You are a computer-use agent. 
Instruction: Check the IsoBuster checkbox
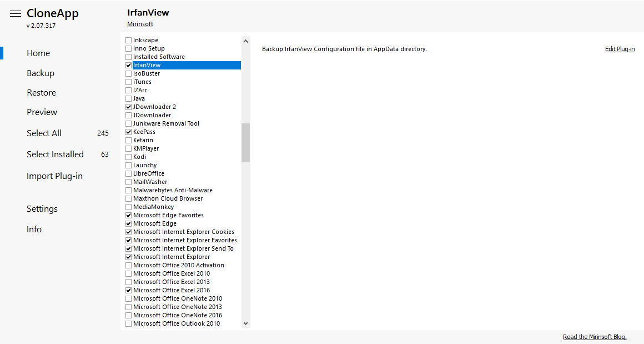[x=129, y=73]
